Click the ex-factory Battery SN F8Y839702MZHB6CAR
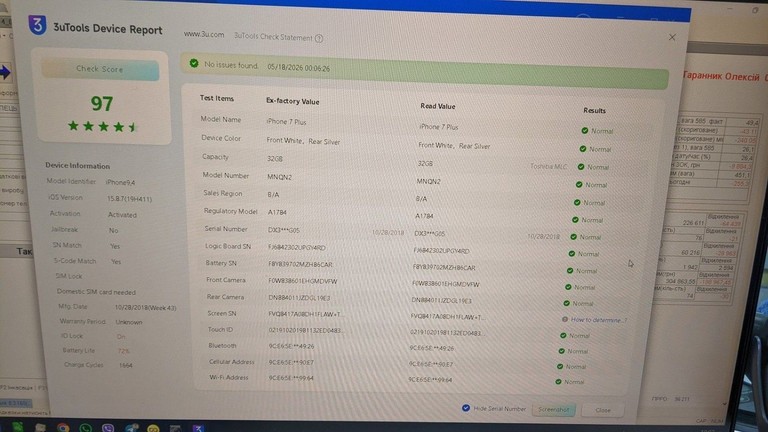 tap(300, 264)
